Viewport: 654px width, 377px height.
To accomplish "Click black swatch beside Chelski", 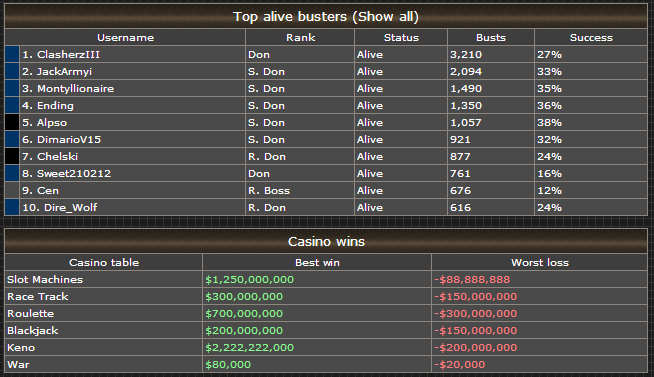I will pos(12,156).
